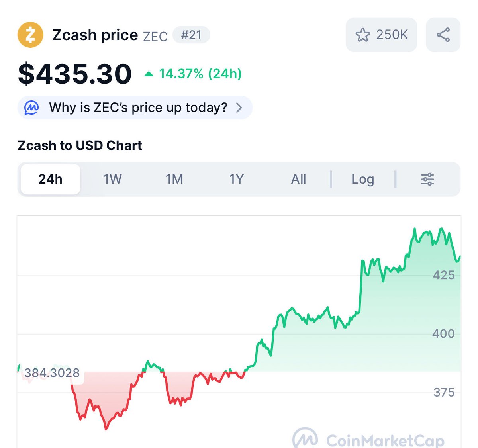
Task: Open "Why is ZEC's price up today?"
Action: pyautogui.click(x=138, y=108)
